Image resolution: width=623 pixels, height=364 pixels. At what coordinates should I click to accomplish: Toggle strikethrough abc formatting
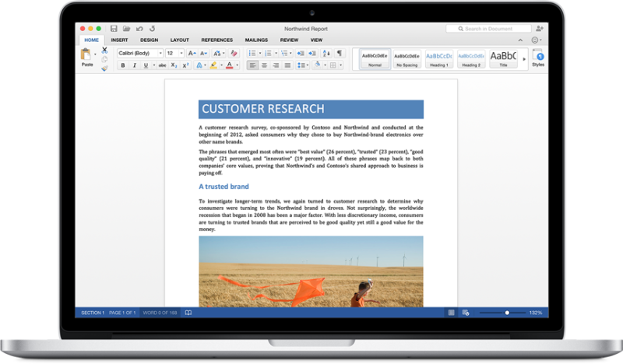tap(162, 65)
